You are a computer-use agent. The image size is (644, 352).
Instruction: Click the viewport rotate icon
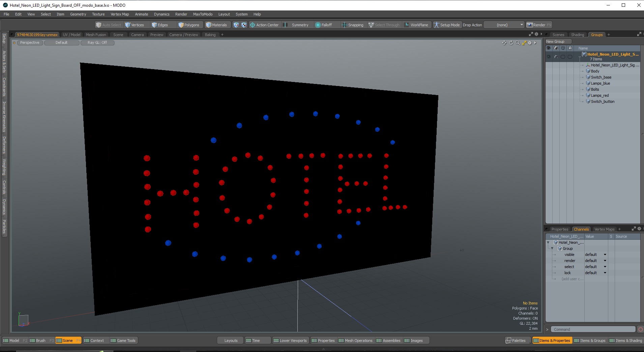(511, 43)
